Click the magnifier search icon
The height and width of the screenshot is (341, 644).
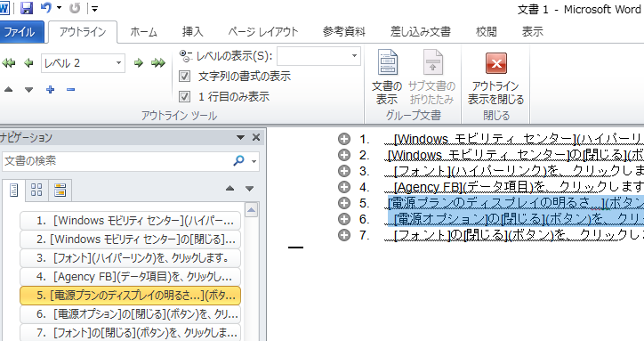(x=238, y=161)
